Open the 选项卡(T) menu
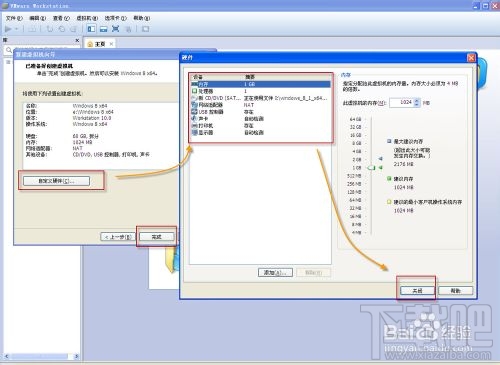Viewport: 500px width, 365px height. (x=116, y=18)
